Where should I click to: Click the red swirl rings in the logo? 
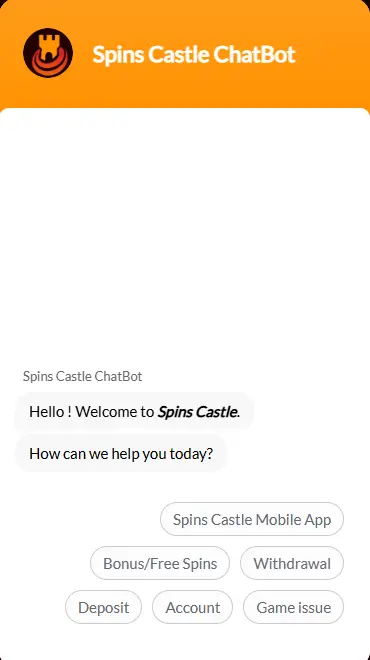click(x=48, y=63)
